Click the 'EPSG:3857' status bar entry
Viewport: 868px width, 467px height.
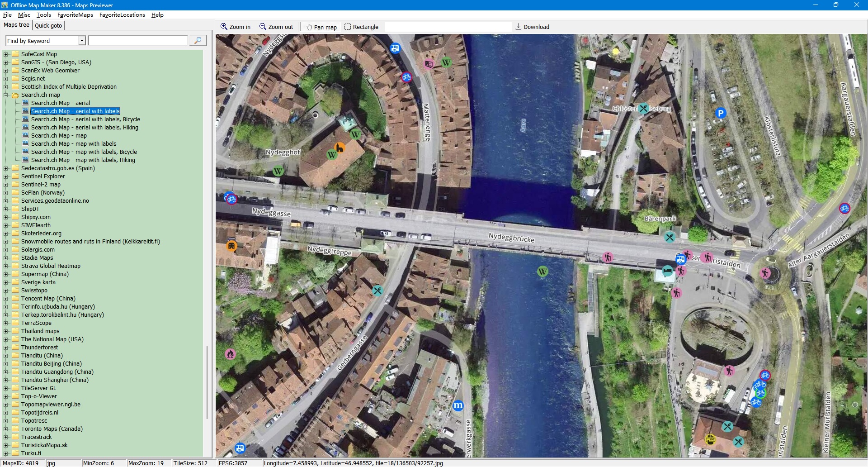click(233, 463)
